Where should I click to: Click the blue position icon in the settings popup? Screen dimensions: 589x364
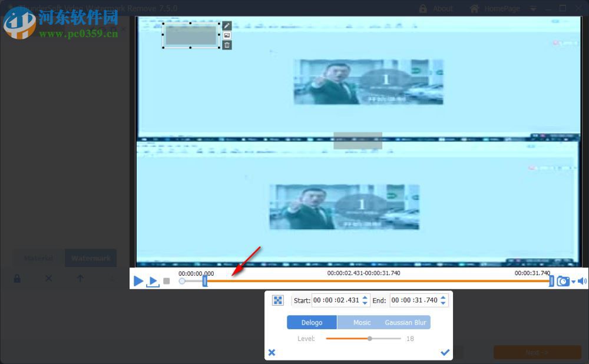point(277,300)
